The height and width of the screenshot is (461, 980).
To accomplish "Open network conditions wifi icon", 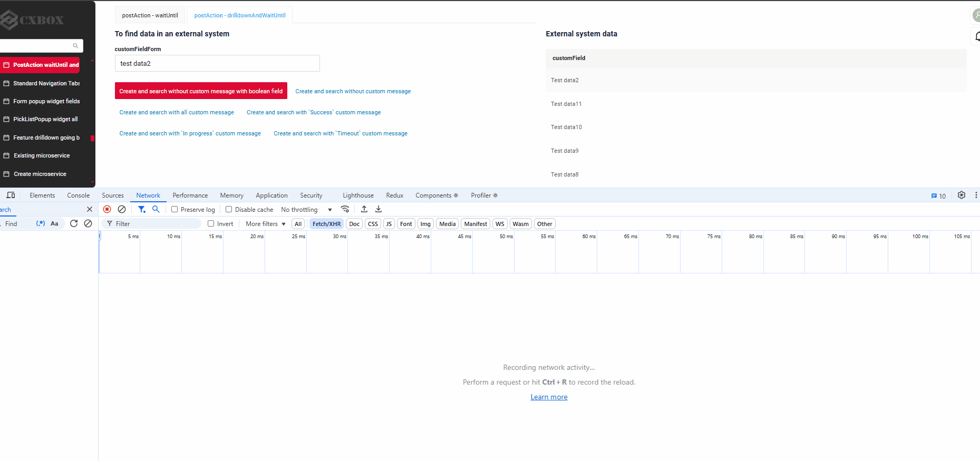I will click(x=345, y=209).
